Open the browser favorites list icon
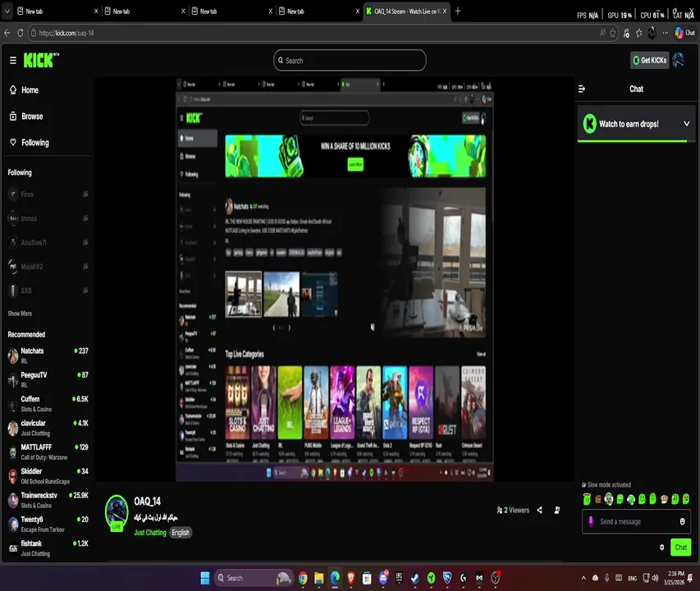The width and height of the screenshot is (700, 591). [x=638, y=33]
